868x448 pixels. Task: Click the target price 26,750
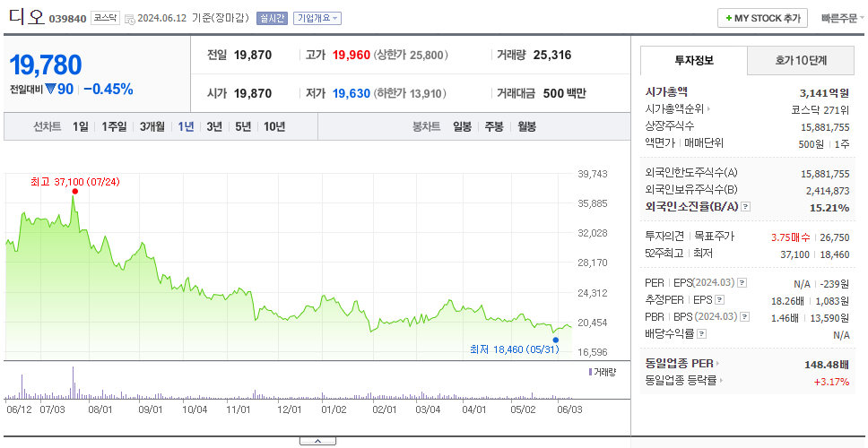click(836, 237)
